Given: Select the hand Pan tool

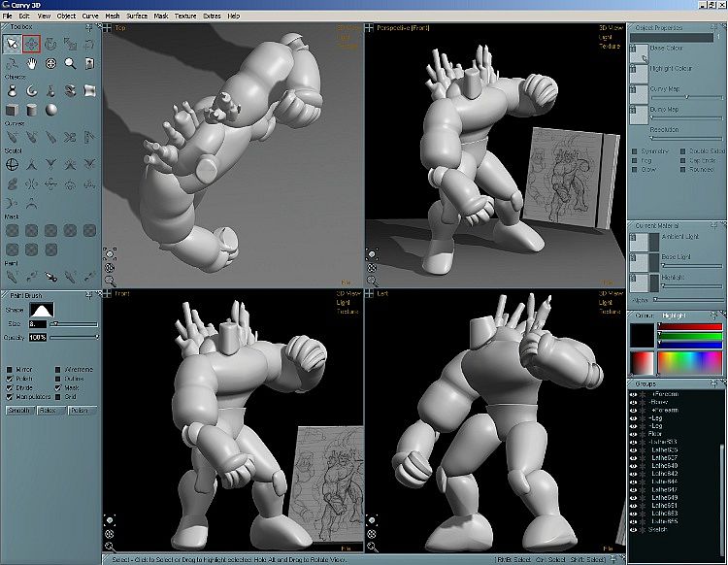Looking at the screenshot, I should (x=32, y=64).
